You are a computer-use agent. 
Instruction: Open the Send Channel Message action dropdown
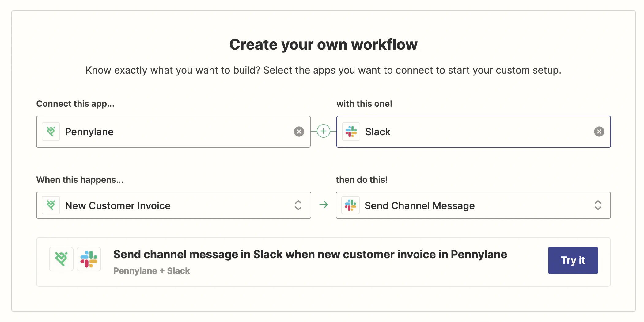pyautogui.click(x=473, y=205)
